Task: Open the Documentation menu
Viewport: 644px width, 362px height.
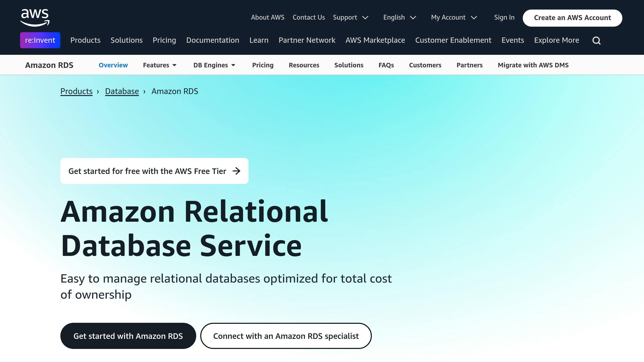Action: [x=213, y=40]
